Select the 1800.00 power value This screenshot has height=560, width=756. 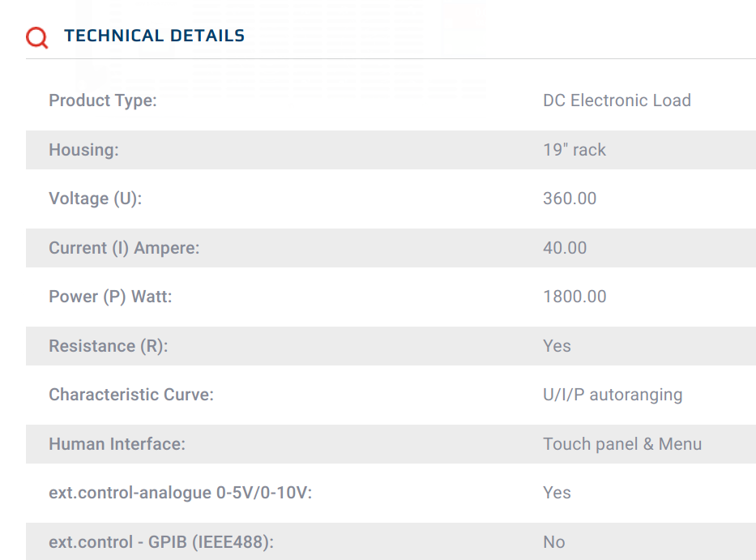tap(574, 297)
